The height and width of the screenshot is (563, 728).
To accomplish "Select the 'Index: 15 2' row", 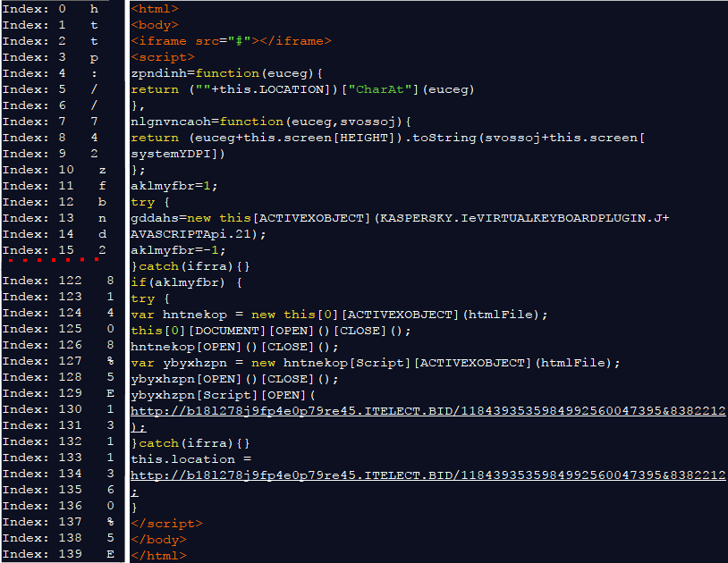I will [55, 250].
